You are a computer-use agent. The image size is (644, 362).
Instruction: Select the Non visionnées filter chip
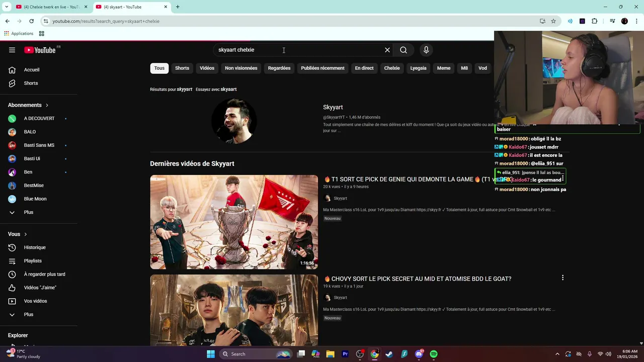(x=241, y=68)
